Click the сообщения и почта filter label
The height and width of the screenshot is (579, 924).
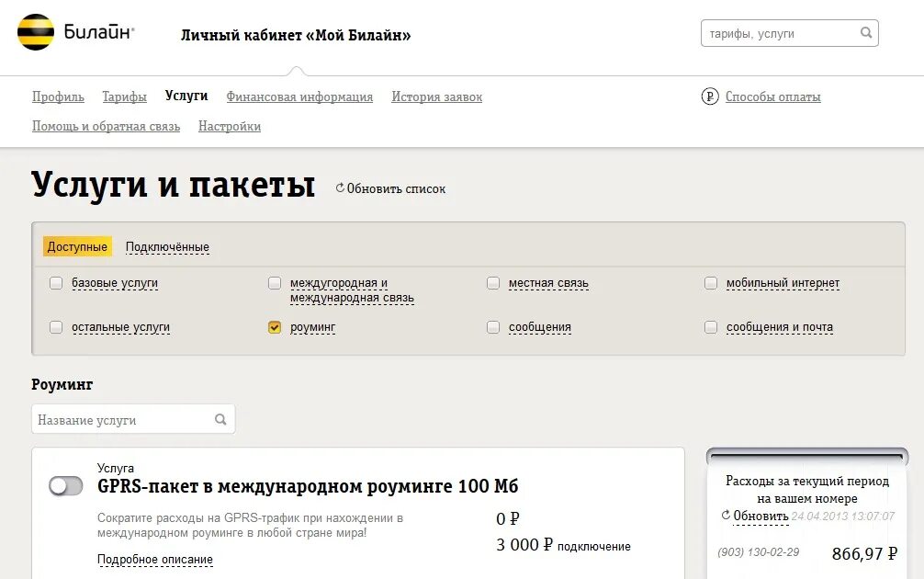coord(780,327)
